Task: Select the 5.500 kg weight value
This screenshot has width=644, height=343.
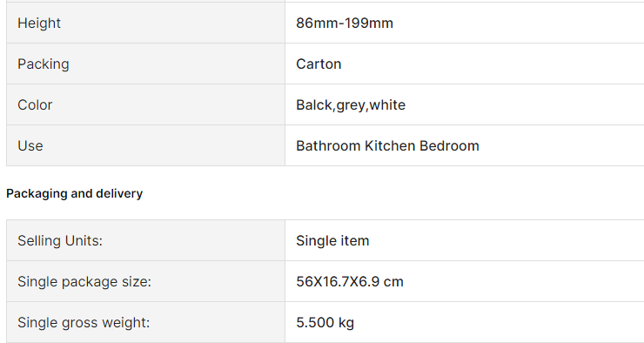Action: [325, 323]
